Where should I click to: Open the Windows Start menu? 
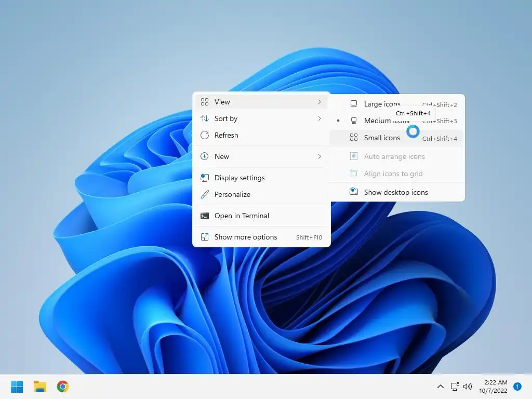coord(17,387)
